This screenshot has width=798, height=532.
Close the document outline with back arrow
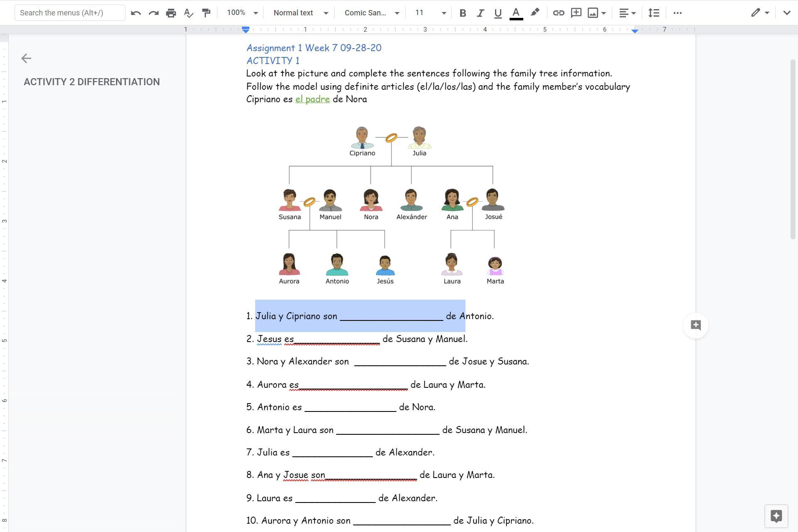pyautogui.click(x=26, y=58)
